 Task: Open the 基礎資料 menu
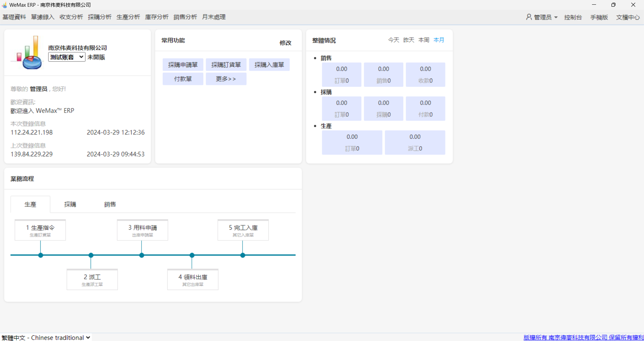(x=14, y=17)
